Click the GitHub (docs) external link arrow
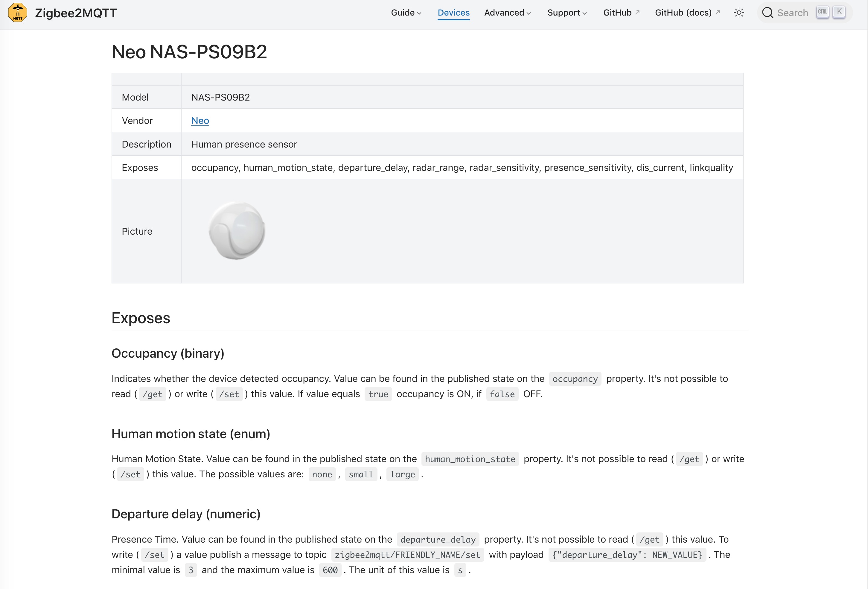Screen dimensions: 868x589 click(x=718, y=12)
